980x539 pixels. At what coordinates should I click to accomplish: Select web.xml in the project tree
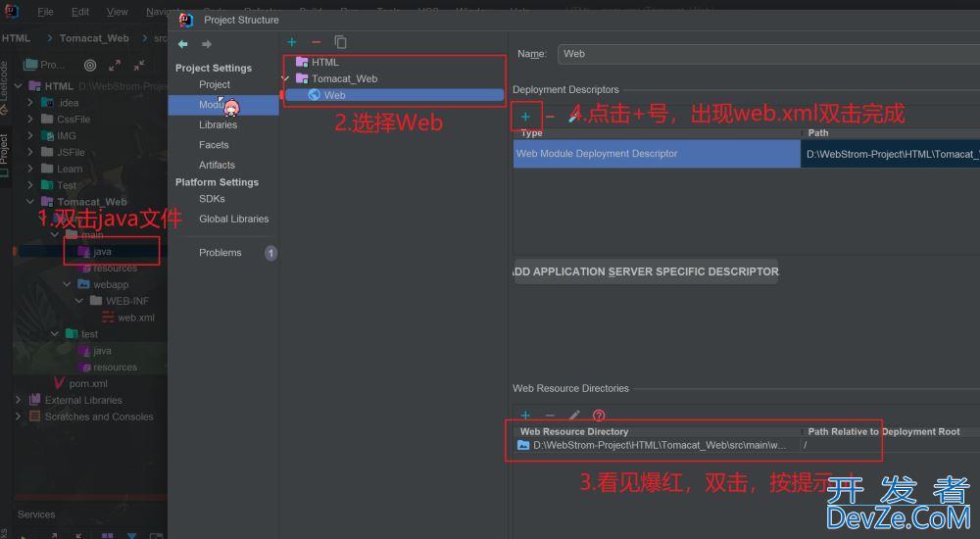click(128, 318)
